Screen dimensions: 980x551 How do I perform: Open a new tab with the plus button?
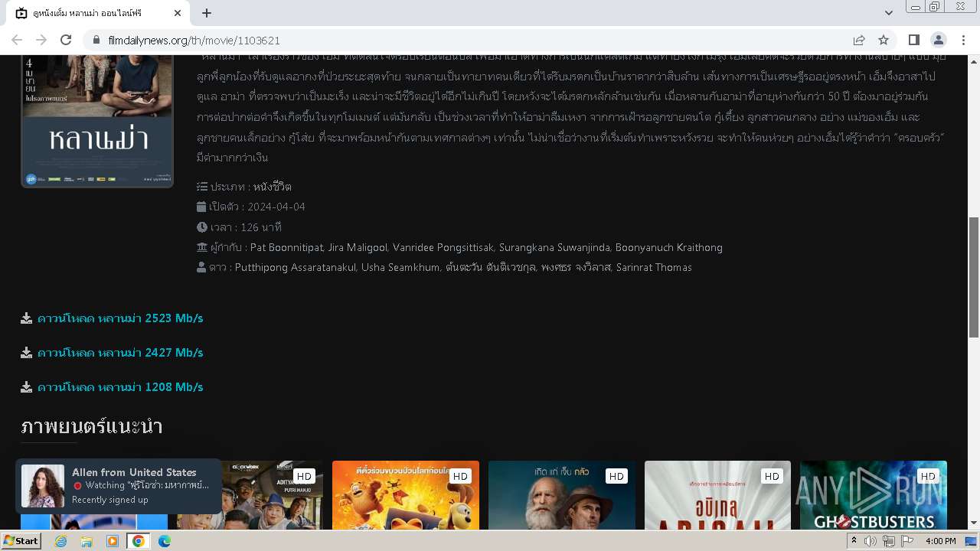coord(207,13)
